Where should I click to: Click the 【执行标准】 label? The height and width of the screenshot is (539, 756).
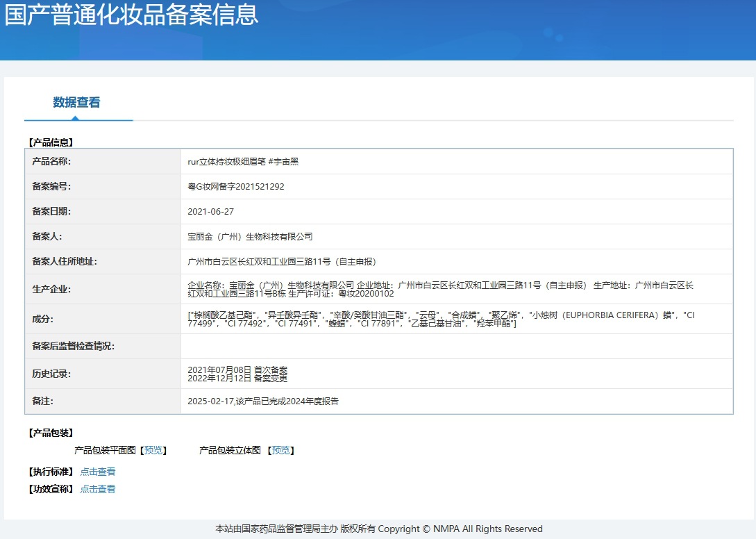[51, 472]
